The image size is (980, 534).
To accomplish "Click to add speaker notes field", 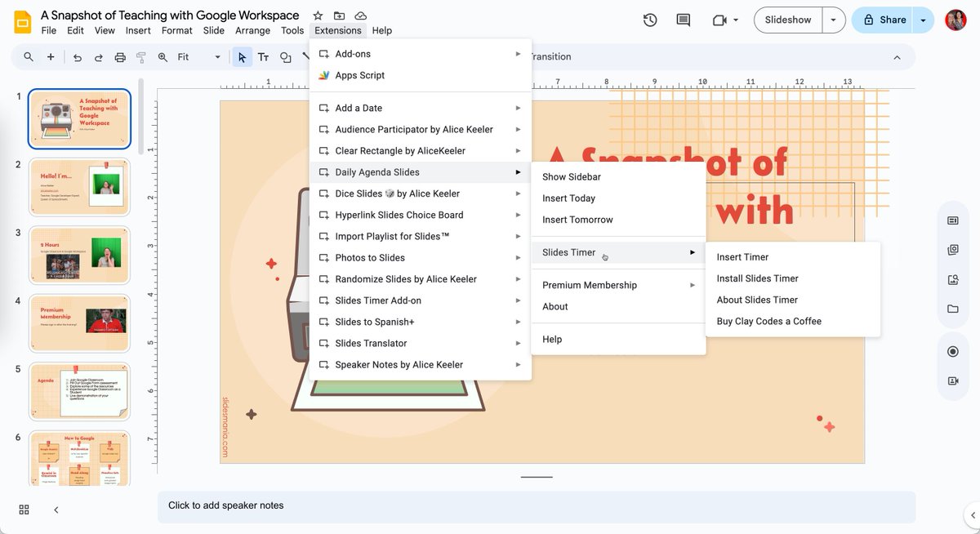I will 536,506.
